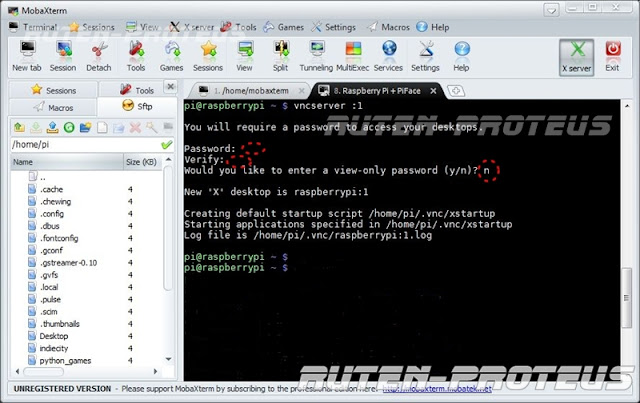Open the Terminal menu
The width and height of the screenshot is (640, 403).
point(33,27)
